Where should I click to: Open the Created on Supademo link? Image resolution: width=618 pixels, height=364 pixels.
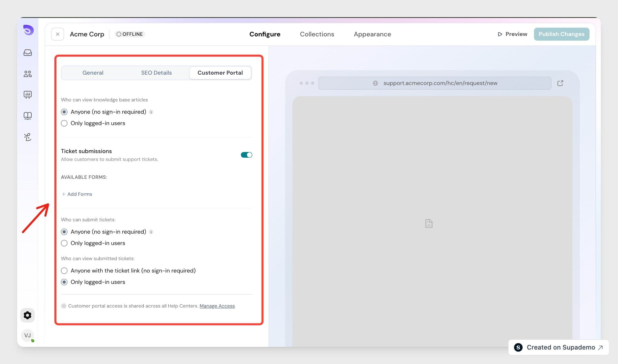coord(559,347)
